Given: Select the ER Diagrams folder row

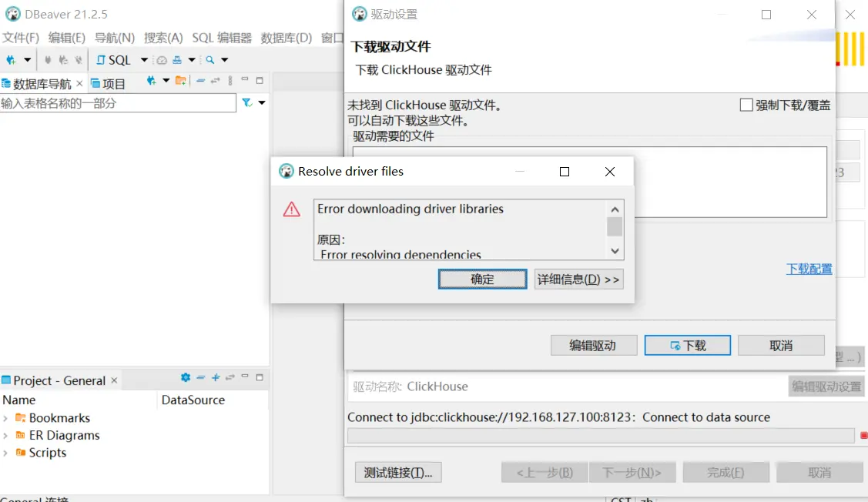Looking at the screenshot, I should point(58,436).
